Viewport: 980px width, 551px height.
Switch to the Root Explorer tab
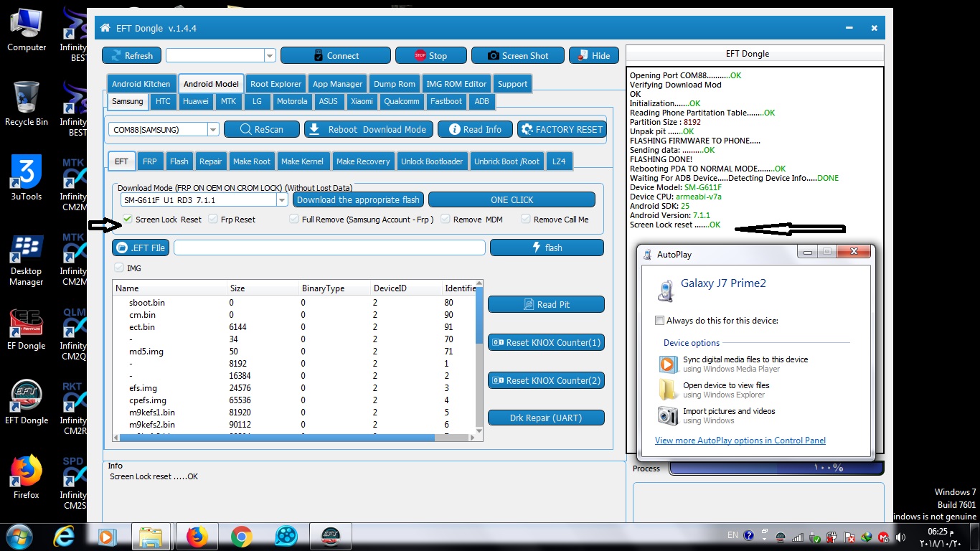(276, 84)
